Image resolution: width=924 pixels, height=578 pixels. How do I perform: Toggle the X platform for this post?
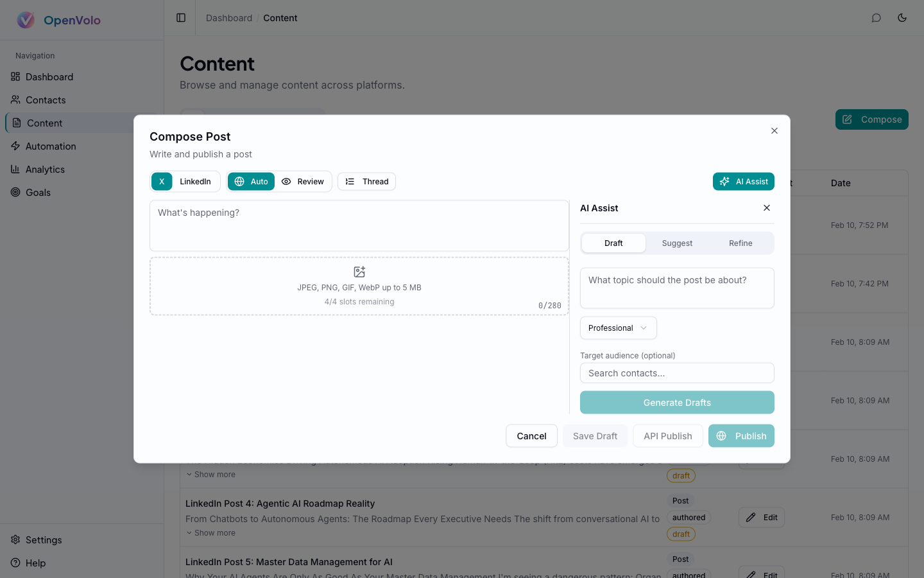coord(162,181)
